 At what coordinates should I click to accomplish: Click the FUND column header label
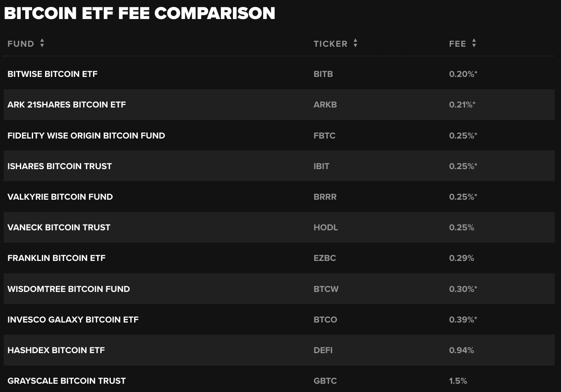21,44
